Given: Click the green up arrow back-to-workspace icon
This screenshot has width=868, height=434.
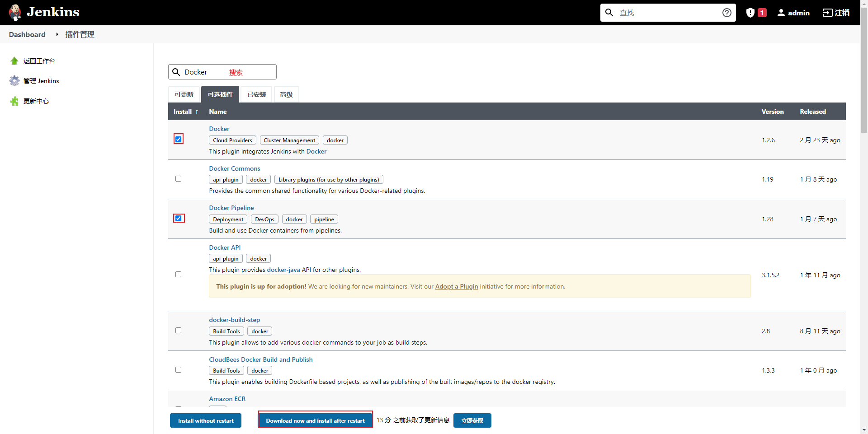Looking at the screenshot, I should [14, 61].
